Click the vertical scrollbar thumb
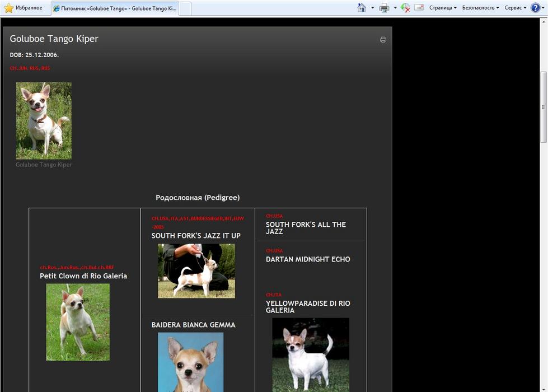The width and height of the screenshot is (548, 392). pos(543,106)
